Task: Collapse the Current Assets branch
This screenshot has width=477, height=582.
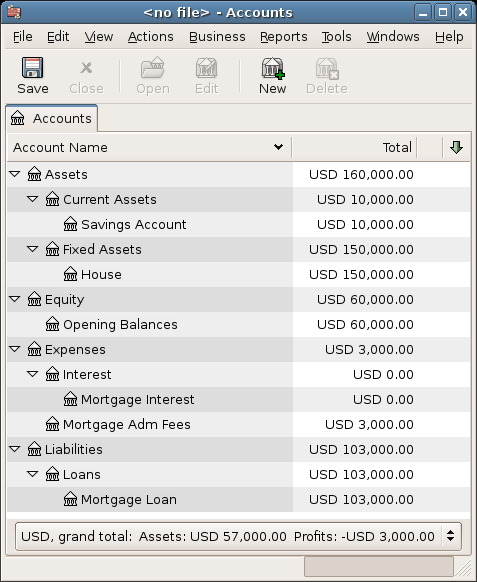Action: (x=33, y=199)
